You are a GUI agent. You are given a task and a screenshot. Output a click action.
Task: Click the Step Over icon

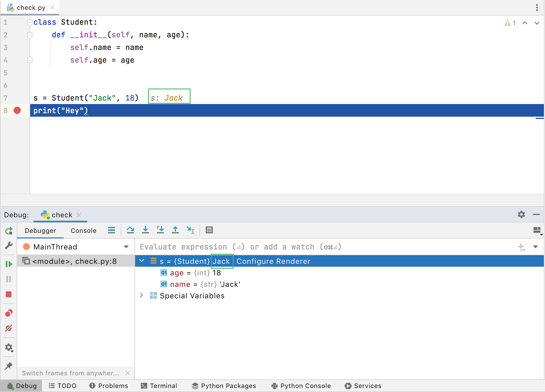131,230
